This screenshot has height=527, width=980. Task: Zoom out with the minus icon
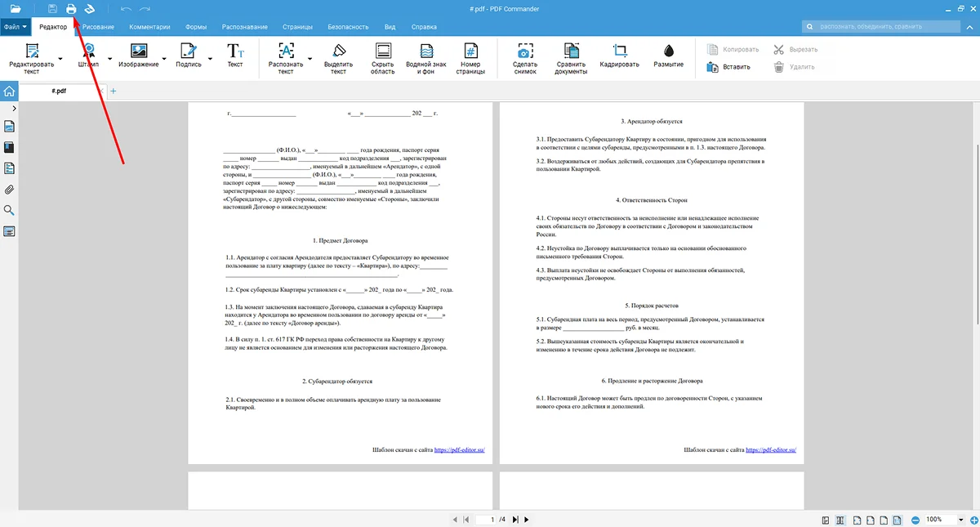pos(915,520)
